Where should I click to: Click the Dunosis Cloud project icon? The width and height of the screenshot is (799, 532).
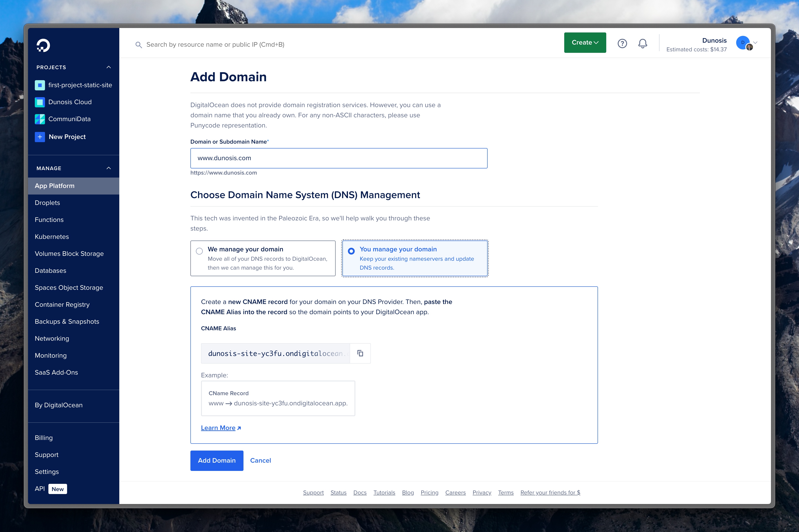point(40,102)
